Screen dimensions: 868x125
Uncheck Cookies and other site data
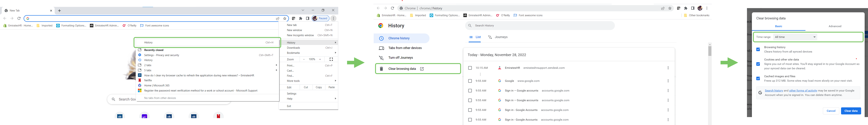(x=758, y=64)
